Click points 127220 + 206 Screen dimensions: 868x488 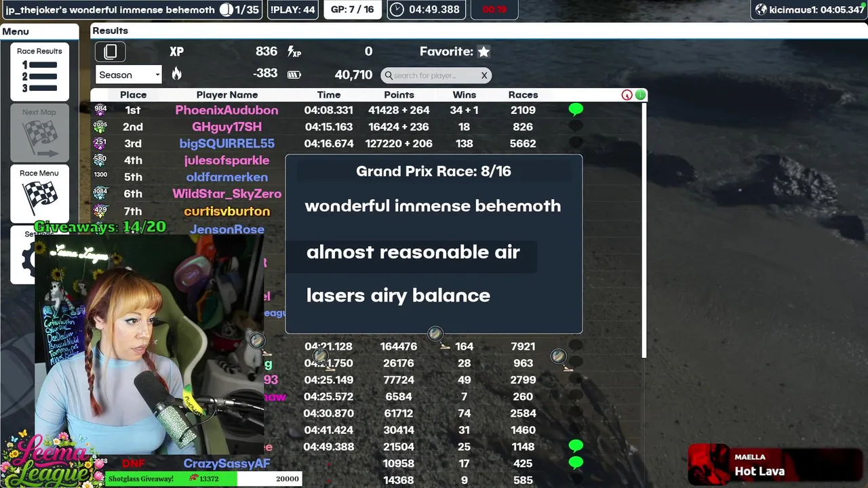399,144
